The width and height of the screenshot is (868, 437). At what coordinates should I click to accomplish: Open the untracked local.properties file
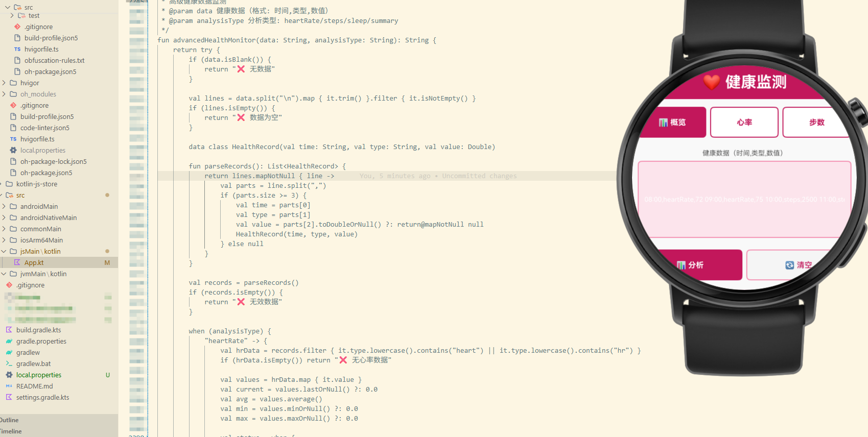click(39, 375)
